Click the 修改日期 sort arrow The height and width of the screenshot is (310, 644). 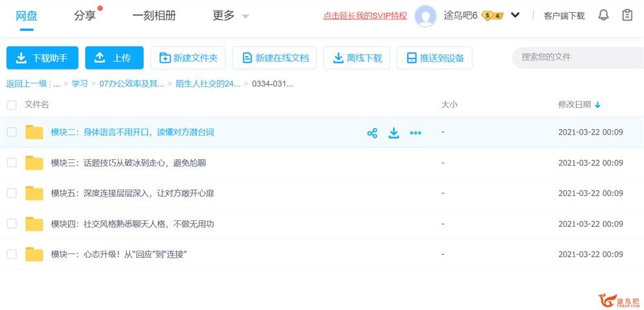tap(598, 104)
